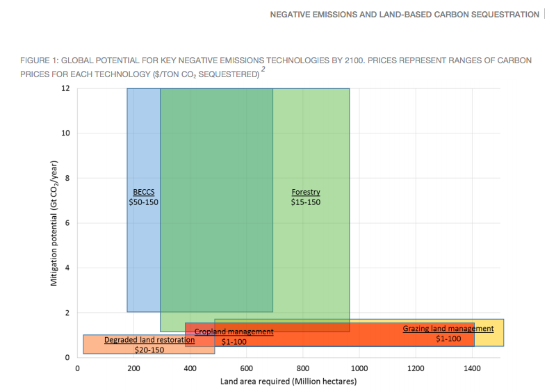Click the $1-100 price under Cropland management
Viewport: 547px width, 392px height.
pos(234,341)
